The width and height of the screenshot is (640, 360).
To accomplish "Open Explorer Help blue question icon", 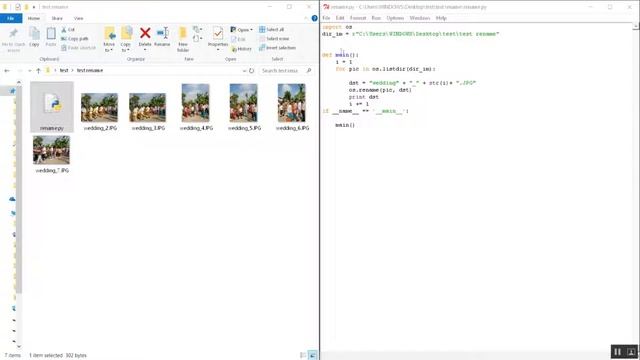I will (x=314, y=18).
